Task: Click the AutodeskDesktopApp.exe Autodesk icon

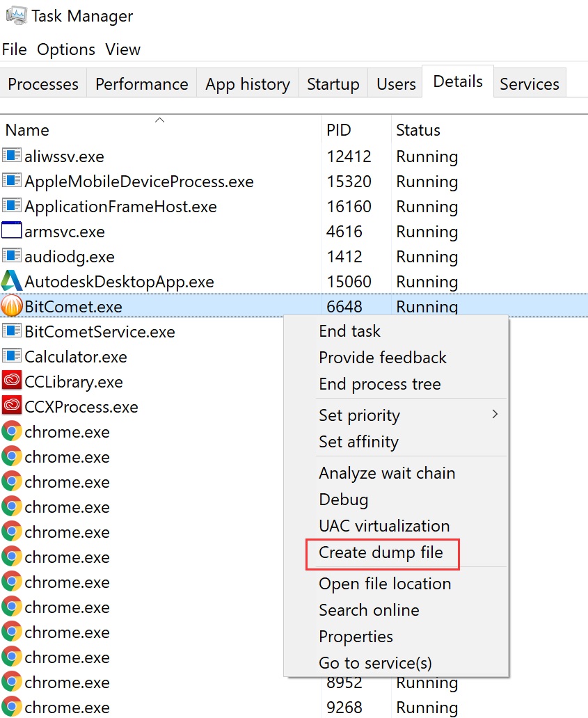Action: pyautogui.click(x=11, y=280)
